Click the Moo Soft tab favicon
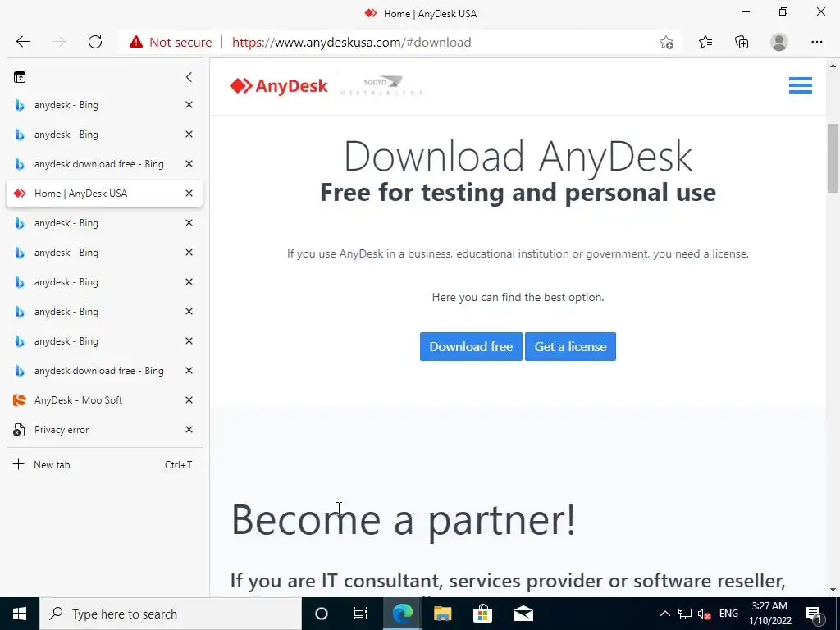The width and height of the screenshot is (840, 630). 20,400
